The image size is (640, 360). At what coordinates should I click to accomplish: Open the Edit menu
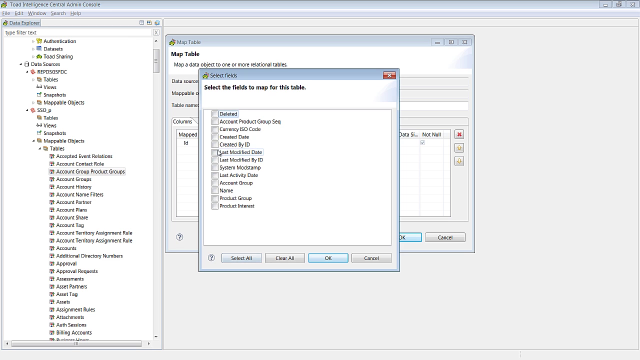(x=19, y=13)
